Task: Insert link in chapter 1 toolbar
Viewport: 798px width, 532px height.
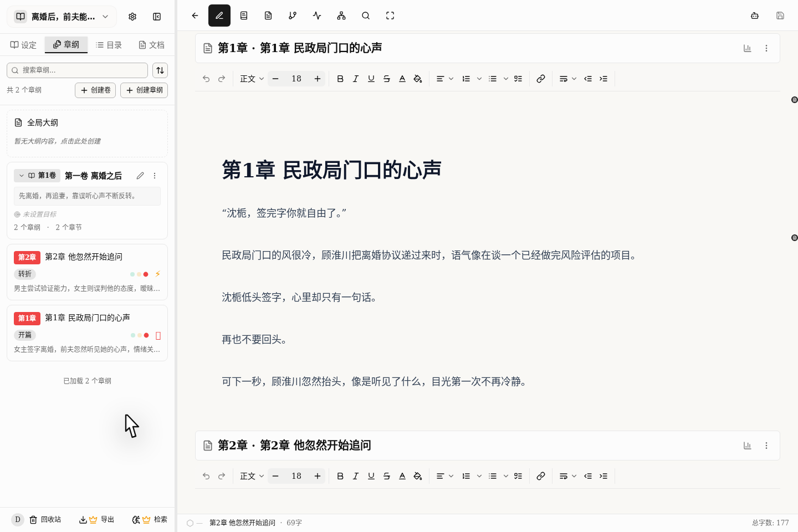Action: [541, 79]
